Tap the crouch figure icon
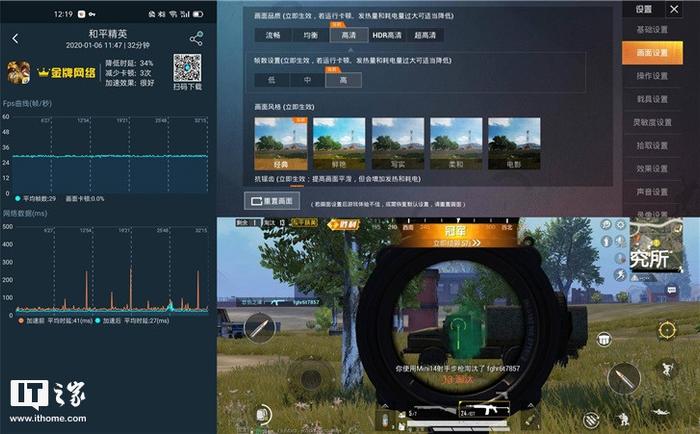Image resolution: width=700 pixels, height=434 pixels. pyautogui.click(x=622, y=418)
